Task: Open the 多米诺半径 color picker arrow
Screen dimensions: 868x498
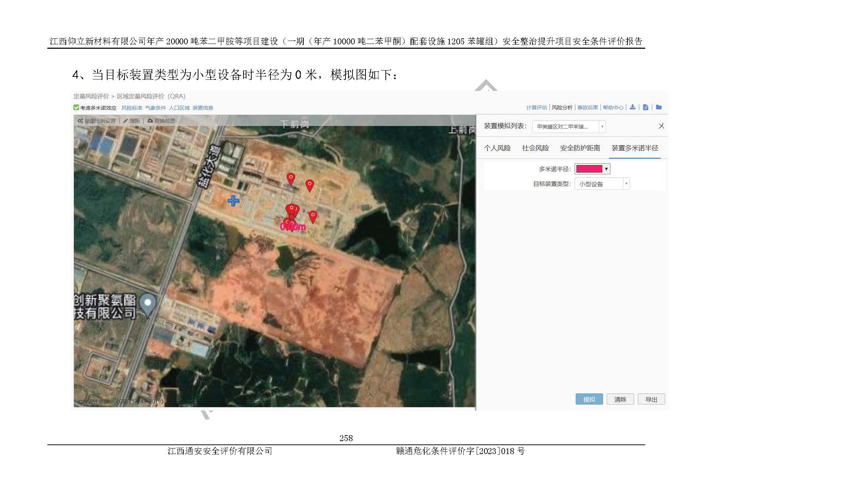Action: click(x=606, y=169)
